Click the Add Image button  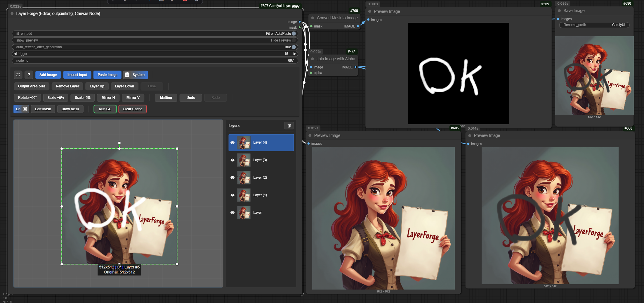48,75
